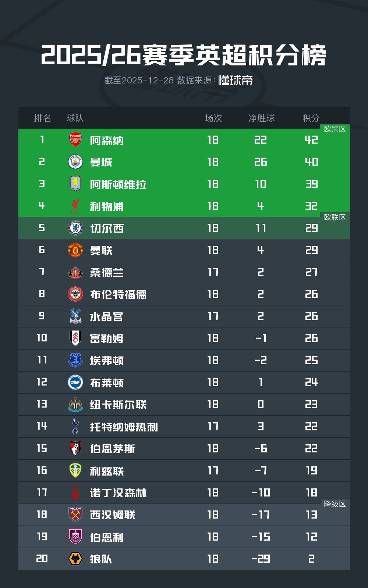Tap the Chelsea club badge

75,228
